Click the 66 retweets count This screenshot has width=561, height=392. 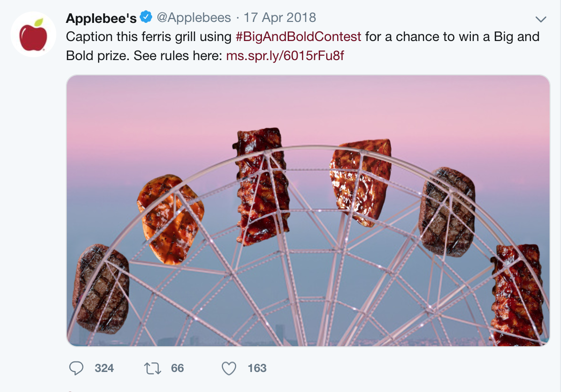(x=177, y=368)
